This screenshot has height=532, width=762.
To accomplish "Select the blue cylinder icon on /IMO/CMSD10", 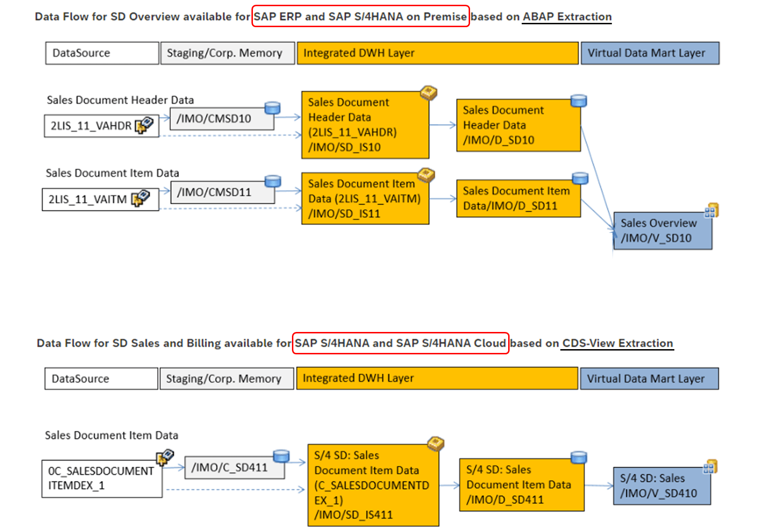I will 272,108.
